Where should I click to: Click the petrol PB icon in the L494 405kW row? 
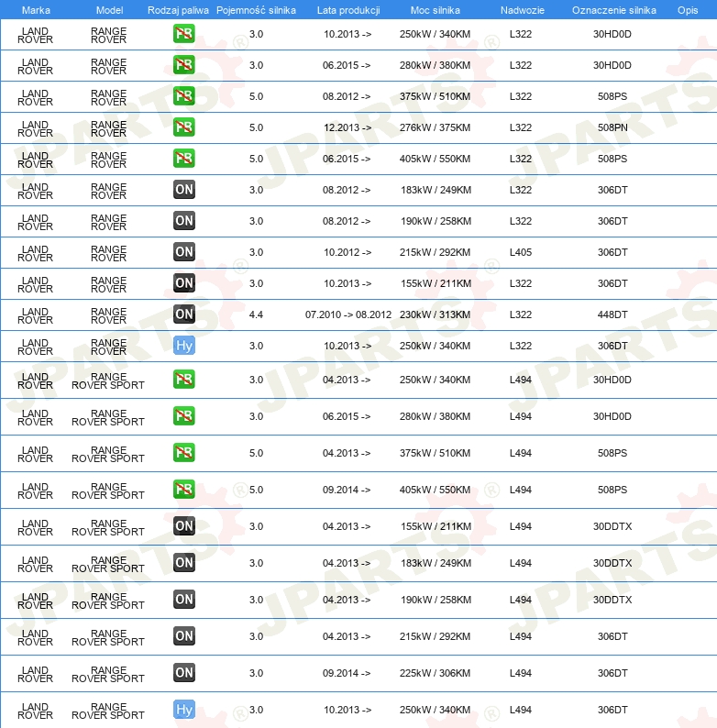point(183,490)
